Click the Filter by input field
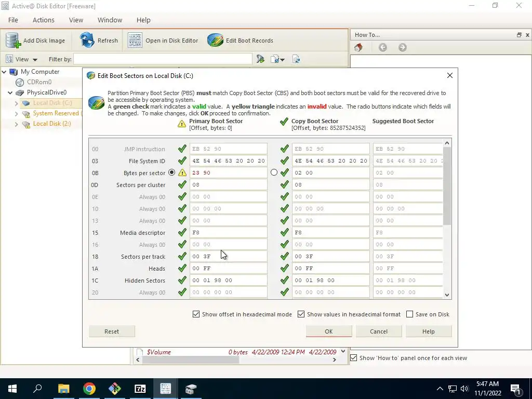Screen dimensions: 532x399 pos(163,59)
